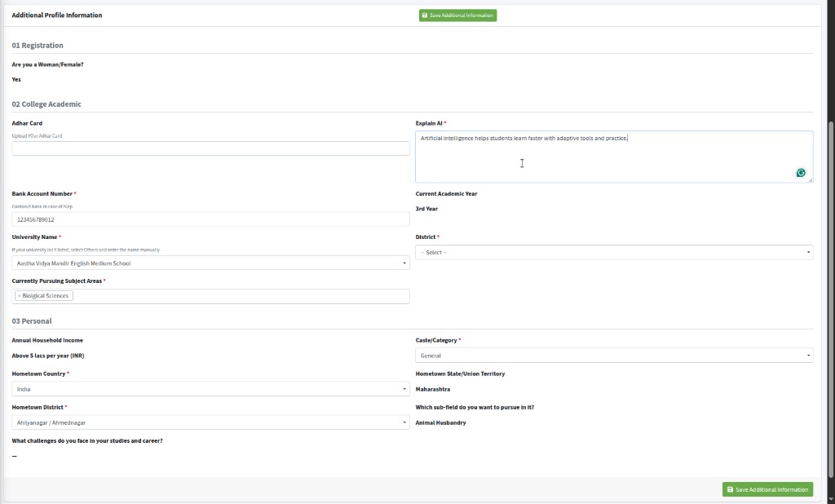
Task: Click the '01 Registration' section heading
Action: (x=38, y=46)
